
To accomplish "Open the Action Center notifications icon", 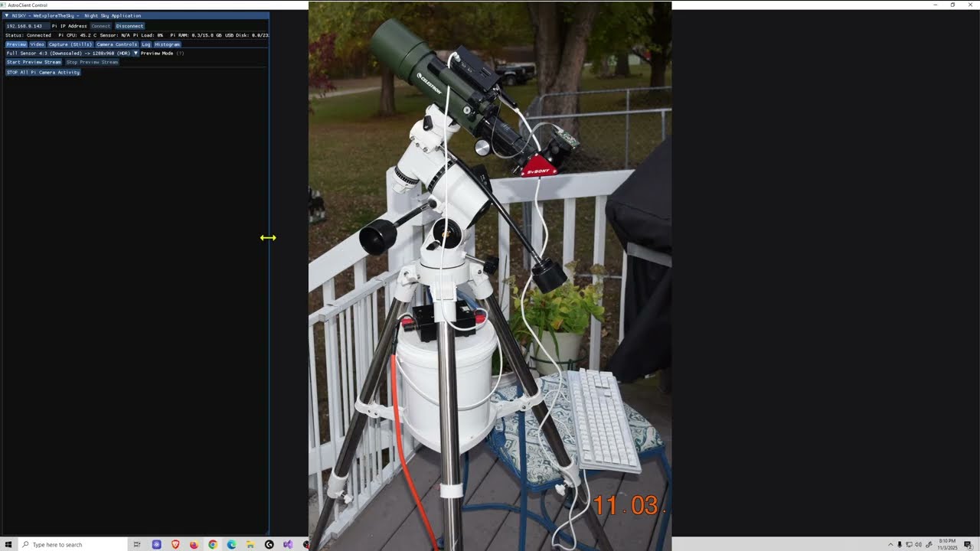I will (x=968, y=544).
